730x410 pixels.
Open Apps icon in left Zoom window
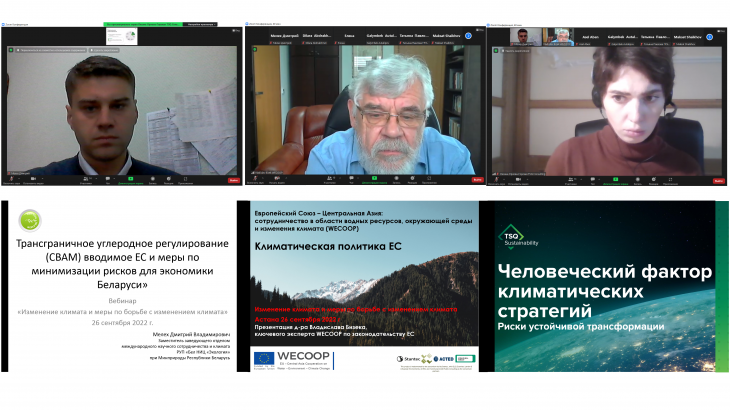pyautogui.click(x=185, y=179)
